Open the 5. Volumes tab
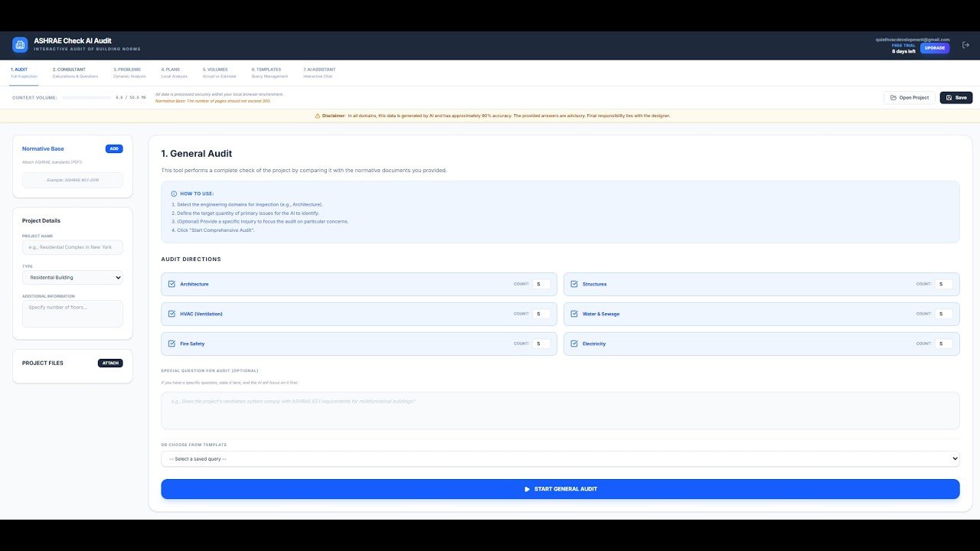 220,73
